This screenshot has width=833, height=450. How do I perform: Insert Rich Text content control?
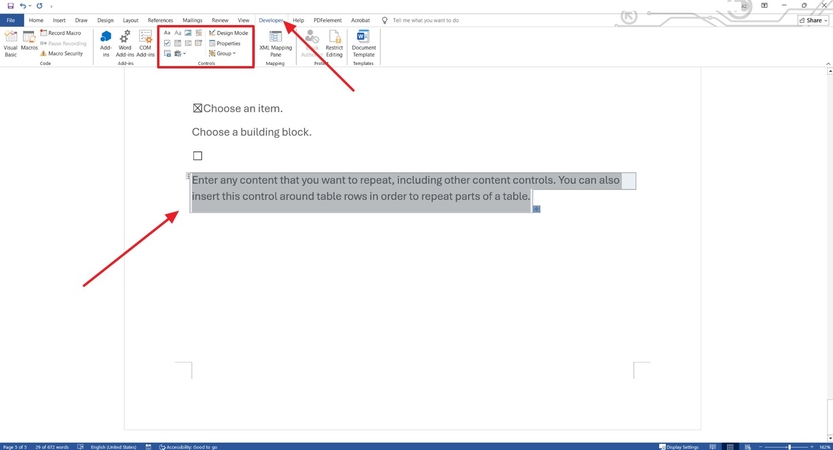(x=167, y=33)
